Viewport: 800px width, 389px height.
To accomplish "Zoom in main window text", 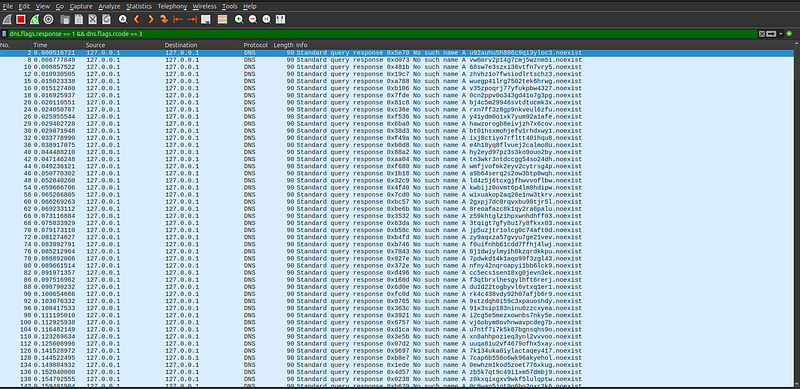I will 239,19.
